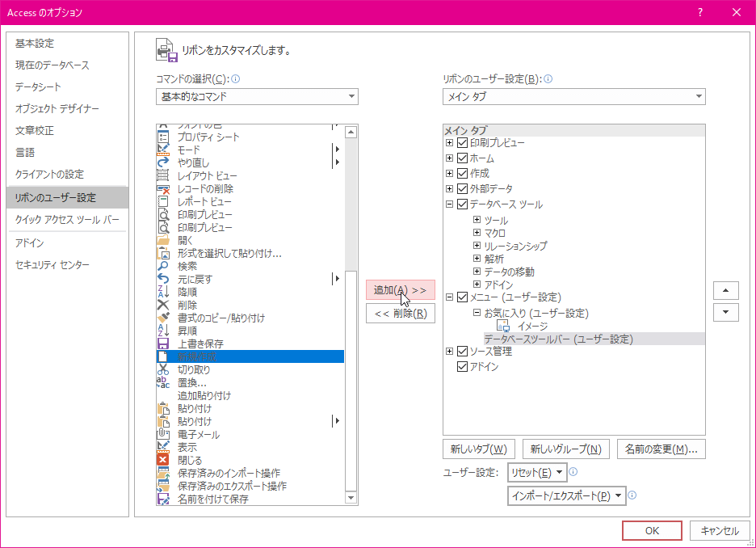Confirm with the OK button

(652, 531)
